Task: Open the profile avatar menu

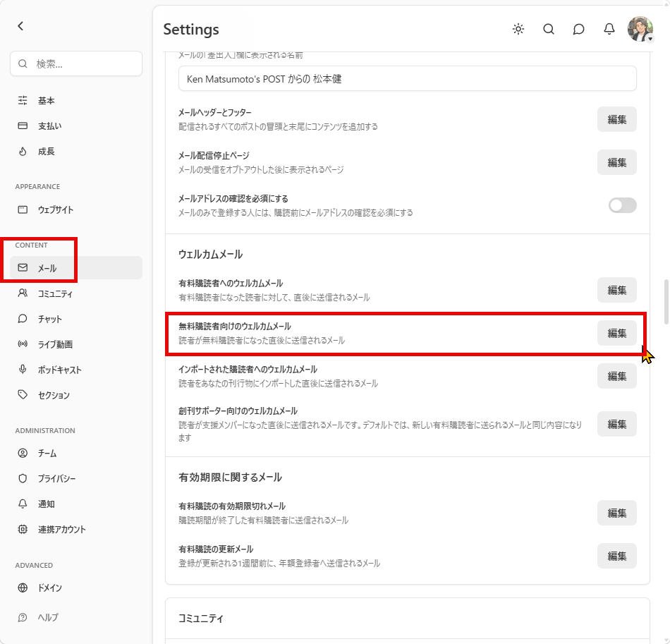Action: click(640, 29)
